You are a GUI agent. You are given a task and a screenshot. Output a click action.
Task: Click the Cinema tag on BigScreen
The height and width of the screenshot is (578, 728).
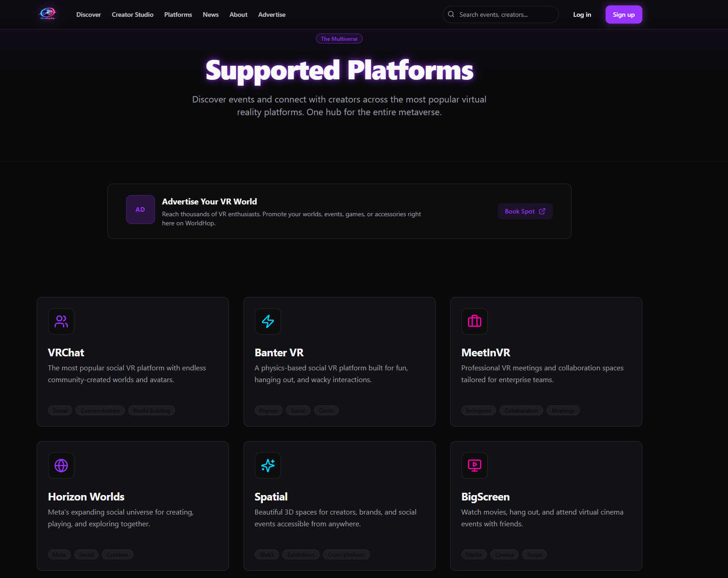point(505,554)
